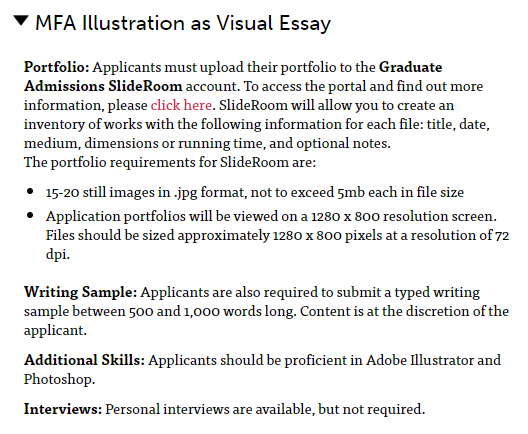Click the bold 'Interviews:' label

click(x=63, y=409)
